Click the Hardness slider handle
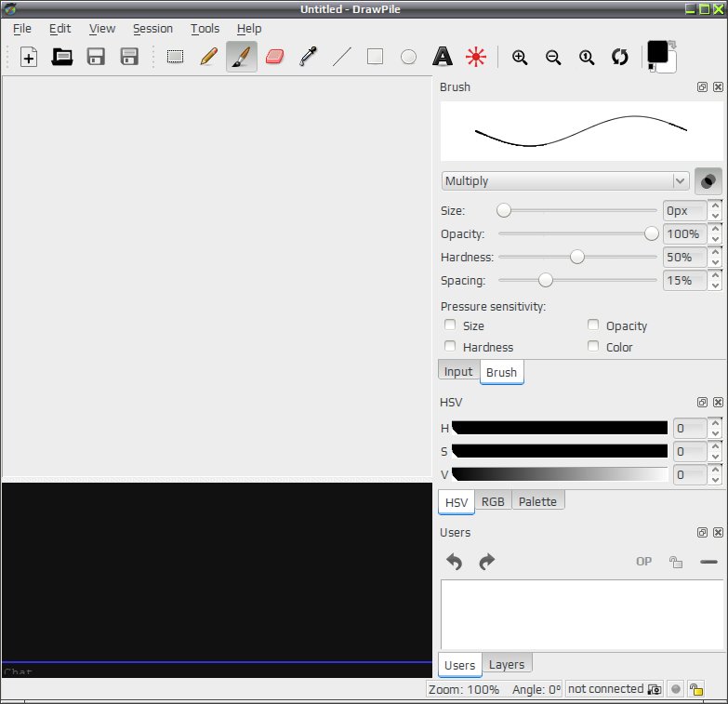The width and height of the screenshot is (728, 704). 577,257
